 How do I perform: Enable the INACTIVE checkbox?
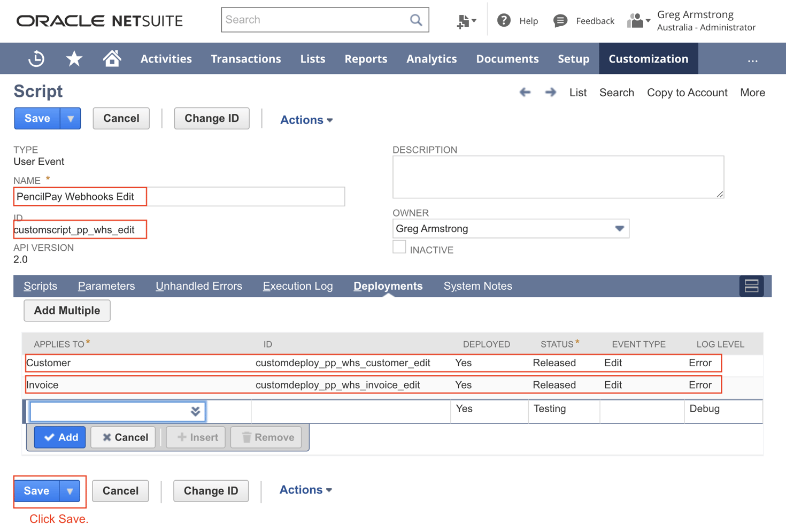[x=399, y=246]
